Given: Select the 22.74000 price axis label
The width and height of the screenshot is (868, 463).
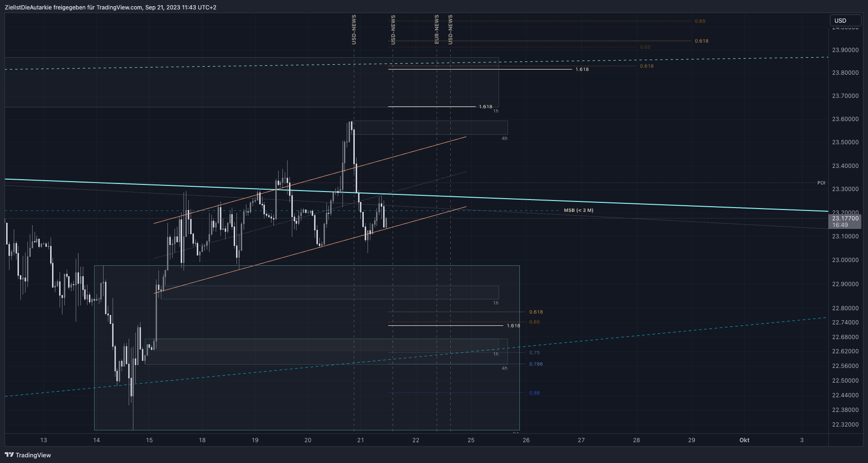Looking at the screenshot, I should [845, 322].
